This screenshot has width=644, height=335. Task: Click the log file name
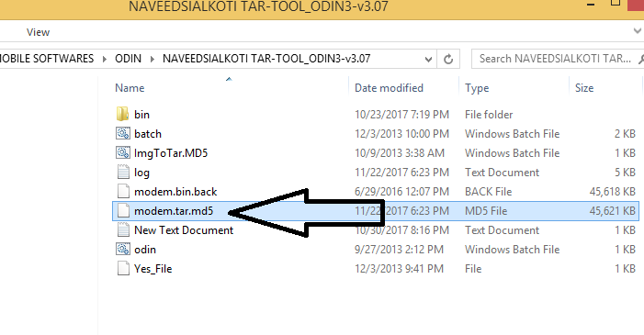click(x=141, y=173)
